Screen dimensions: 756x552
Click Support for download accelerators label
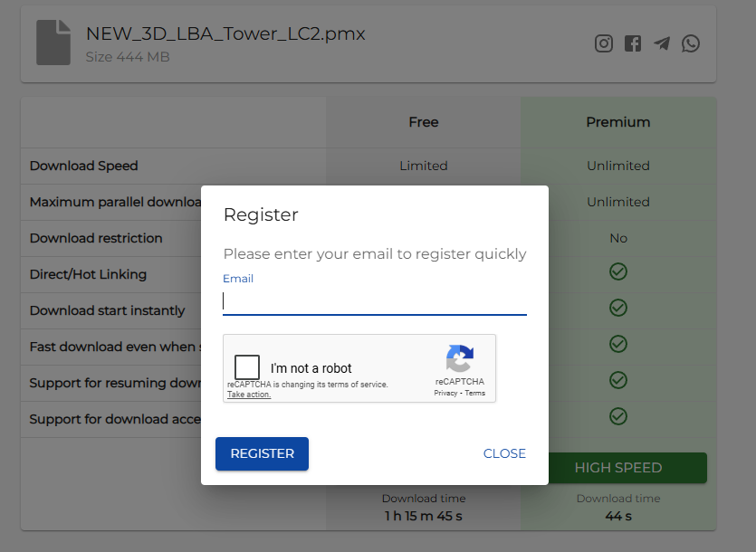(x=115, y=419)
